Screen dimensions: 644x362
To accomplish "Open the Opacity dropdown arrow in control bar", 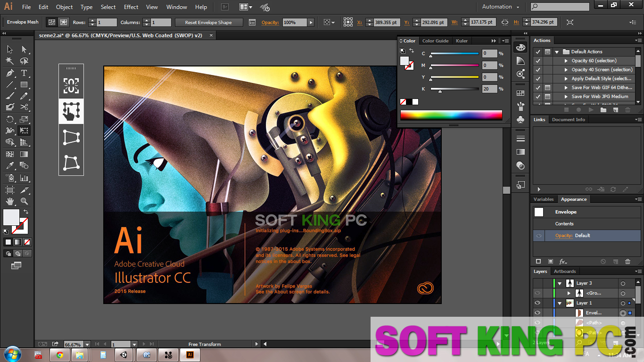I will tap(311, 23).
